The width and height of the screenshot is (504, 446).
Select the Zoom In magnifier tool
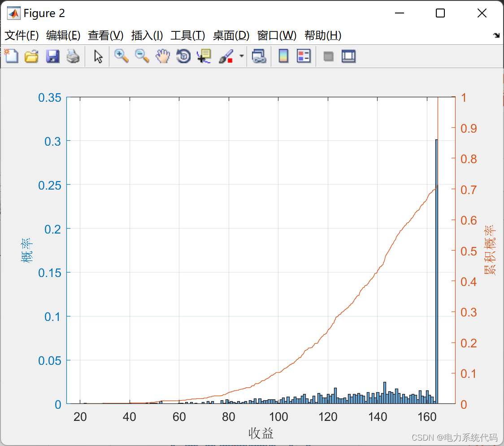[121, 56]
